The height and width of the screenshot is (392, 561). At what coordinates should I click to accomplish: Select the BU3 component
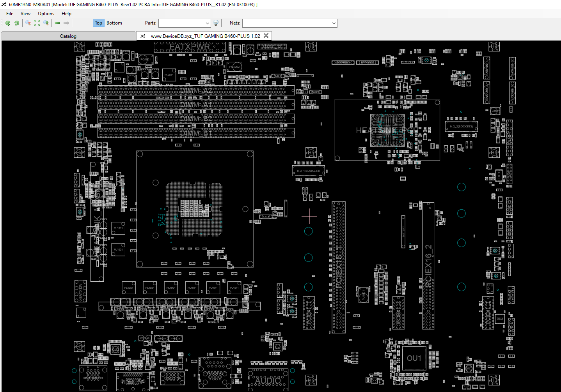(500, 319)
